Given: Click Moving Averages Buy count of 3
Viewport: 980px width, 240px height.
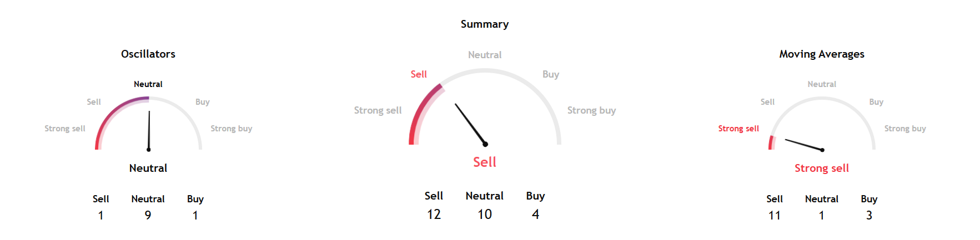Looking at the screenshot, I should pyautogui.click(x=869, y=215).
